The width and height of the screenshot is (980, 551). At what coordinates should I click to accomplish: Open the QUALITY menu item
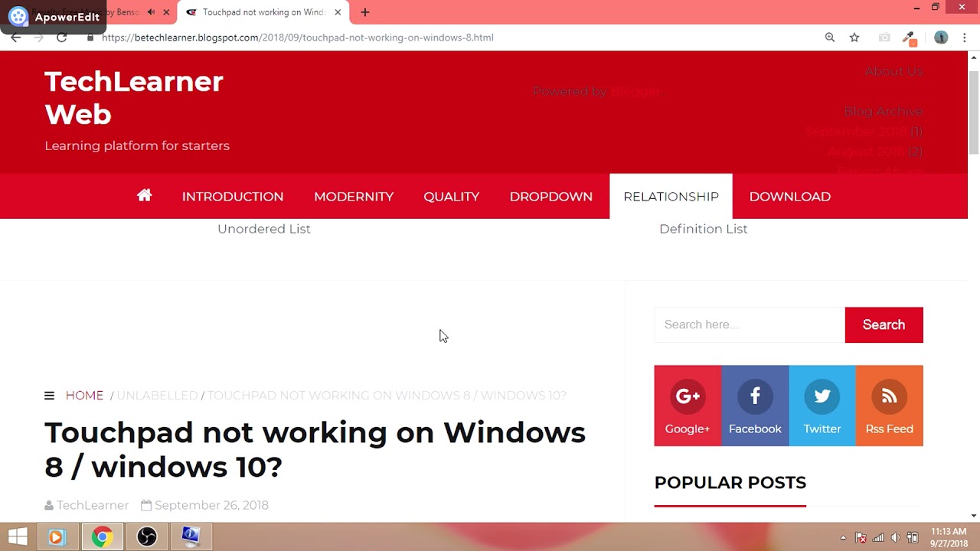tap(452, 197)
